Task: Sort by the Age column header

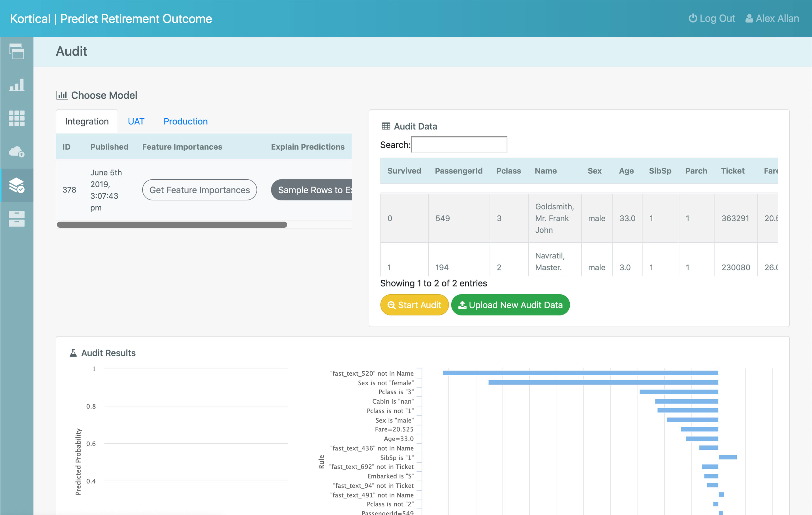Action: point(626,171)
